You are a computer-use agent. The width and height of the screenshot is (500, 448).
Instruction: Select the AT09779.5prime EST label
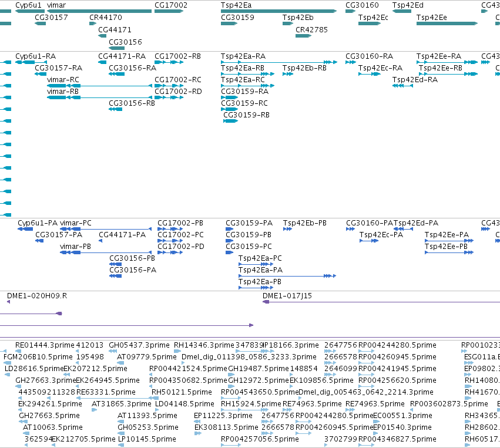(x=147, y=357)
